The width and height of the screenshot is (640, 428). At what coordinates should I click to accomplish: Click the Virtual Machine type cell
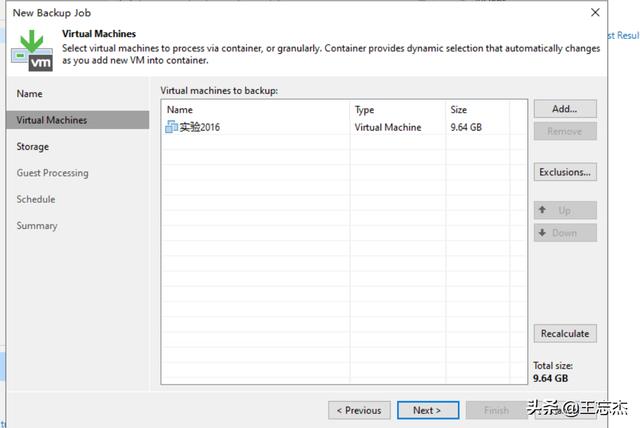pos(388,127)
